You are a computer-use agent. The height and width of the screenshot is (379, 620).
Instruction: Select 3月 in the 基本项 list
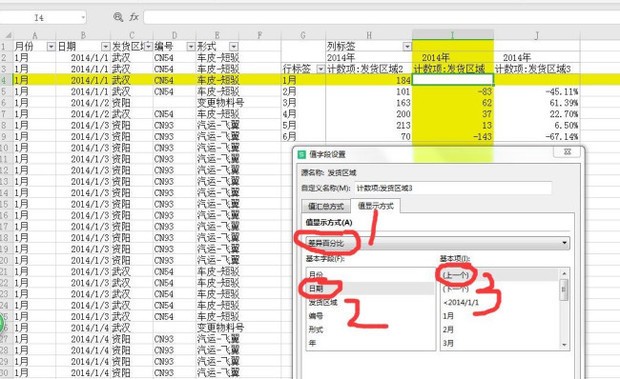[500, 343]
